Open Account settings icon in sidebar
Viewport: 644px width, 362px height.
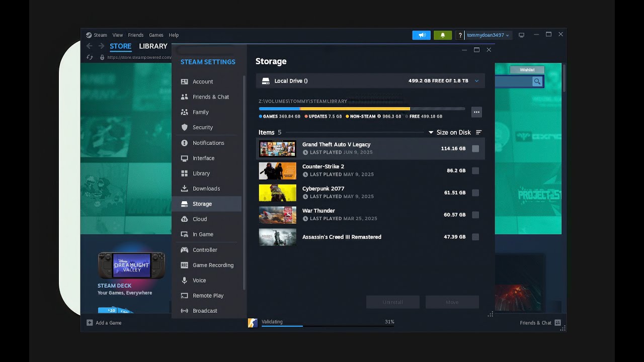click(184, 81)
